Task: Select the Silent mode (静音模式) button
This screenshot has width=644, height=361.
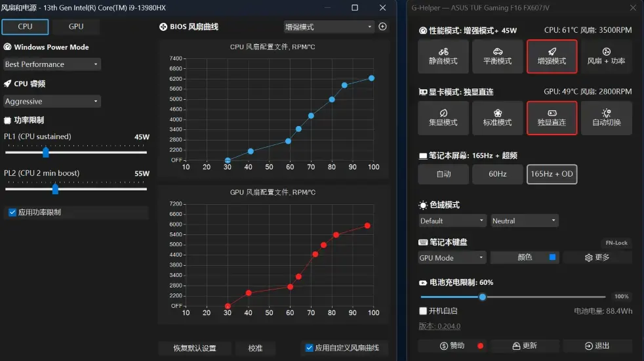Action: (x=443, y=56)
